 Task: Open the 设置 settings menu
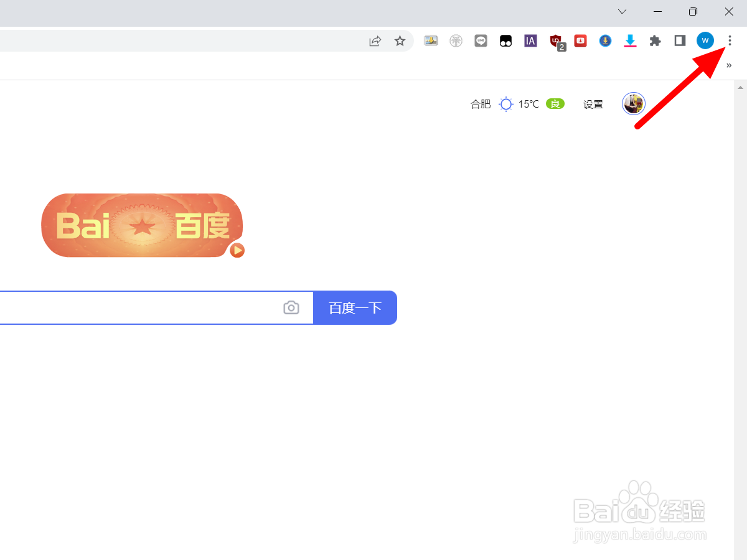click(593, 104)
